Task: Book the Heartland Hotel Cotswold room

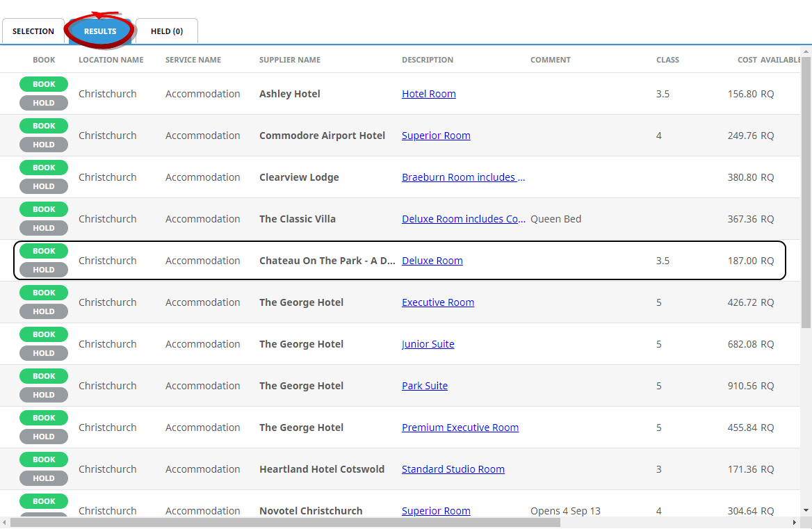Action: pyautogui.click(x=44, y=459)
